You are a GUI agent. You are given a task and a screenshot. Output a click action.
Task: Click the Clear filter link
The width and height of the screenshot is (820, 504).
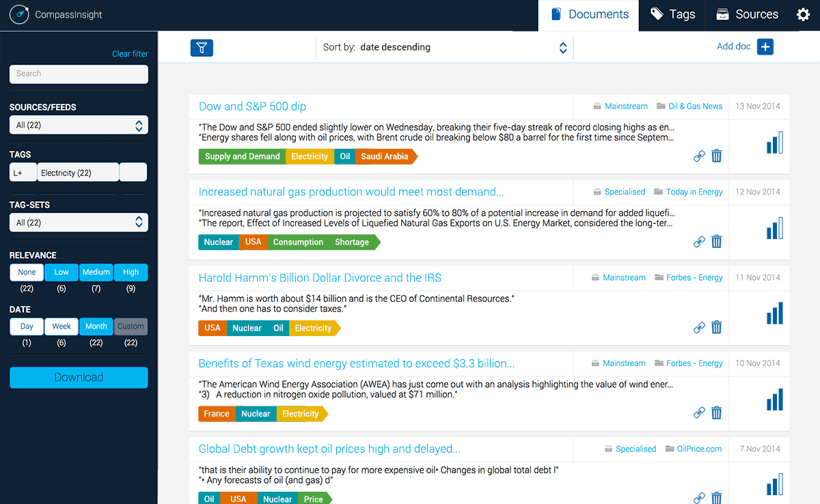click(130, 54)
